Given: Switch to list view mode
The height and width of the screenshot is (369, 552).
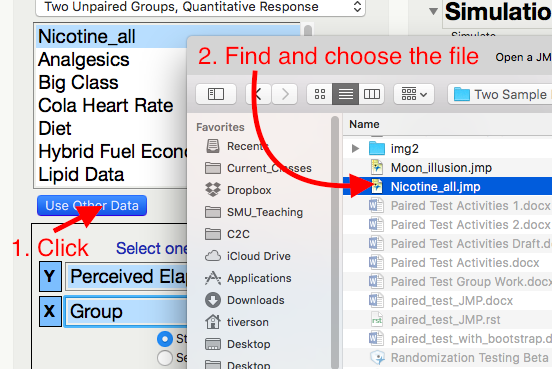Looking at the screenshot, I should (x=345, y=94).
